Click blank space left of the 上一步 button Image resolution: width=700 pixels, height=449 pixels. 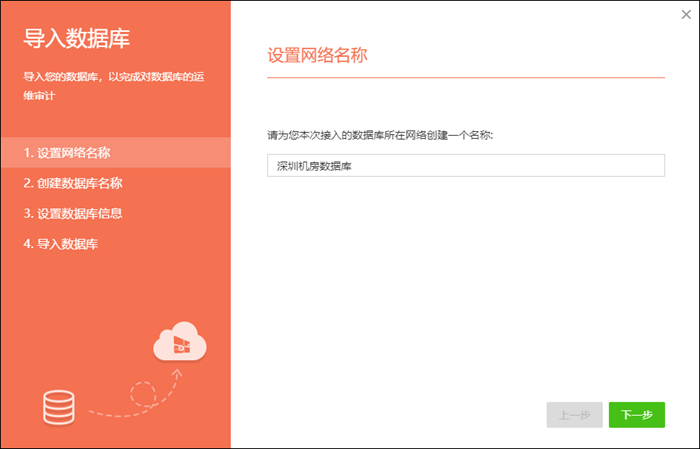[x=400, y=415]
